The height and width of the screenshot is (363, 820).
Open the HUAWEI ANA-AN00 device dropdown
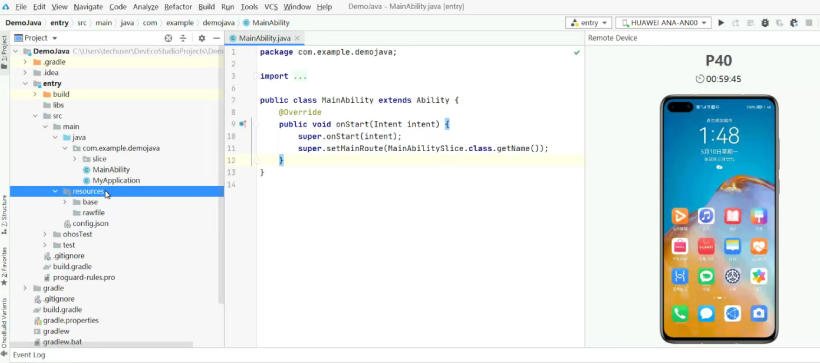click(663, 23)
